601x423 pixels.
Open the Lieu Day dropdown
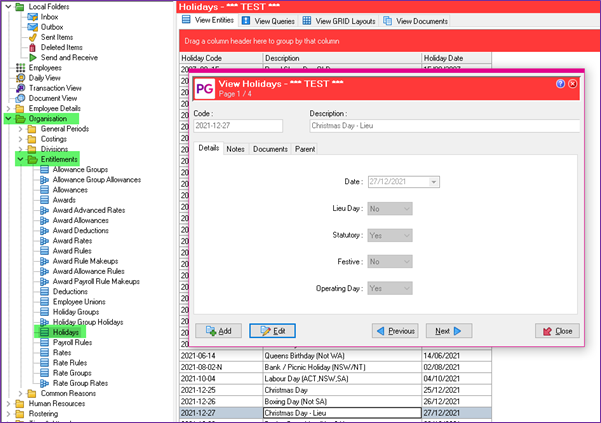pos(406,209)
